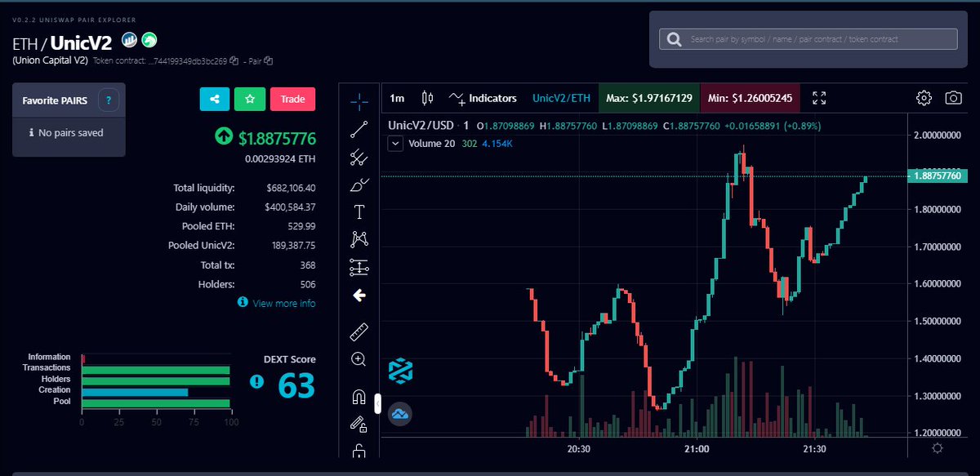Click the red Trade button

pyautogui.click(x=292, y=99)
